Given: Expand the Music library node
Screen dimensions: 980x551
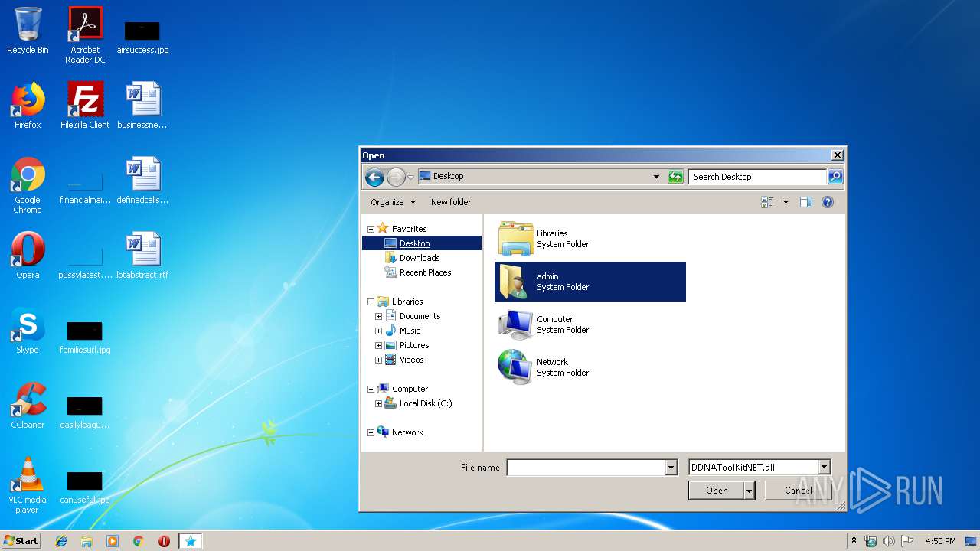Looking at the screenshot, I should [x=378, y=331].
